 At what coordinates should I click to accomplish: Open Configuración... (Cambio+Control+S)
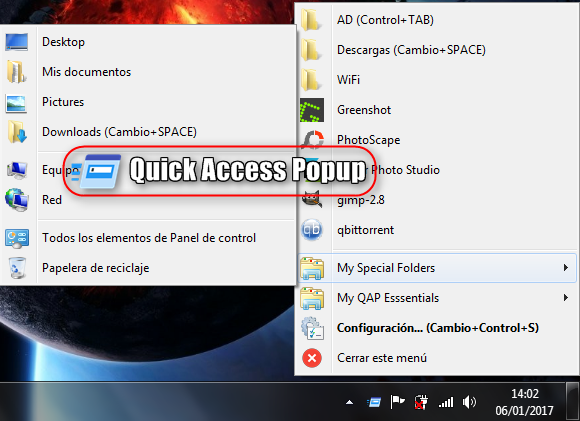tap(438, 328)
